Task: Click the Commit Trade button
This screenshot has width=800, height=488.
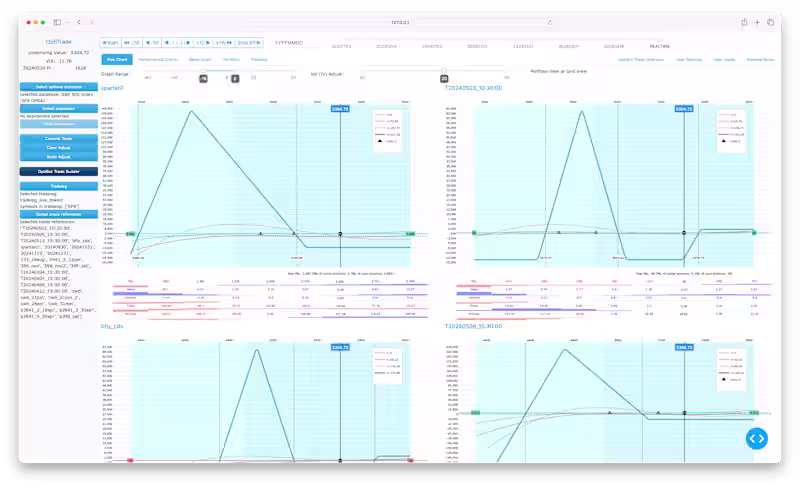Action: tap(59, 138)
